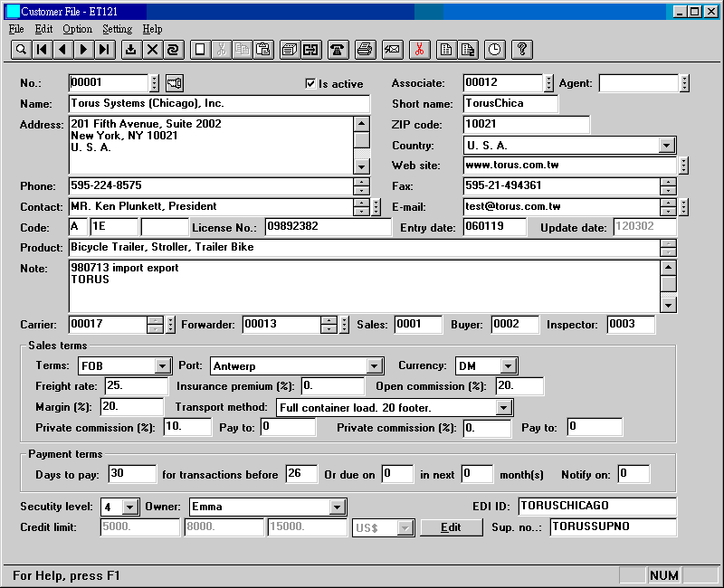
Task: Expand the Country dropdown
Action: point(667,145)
